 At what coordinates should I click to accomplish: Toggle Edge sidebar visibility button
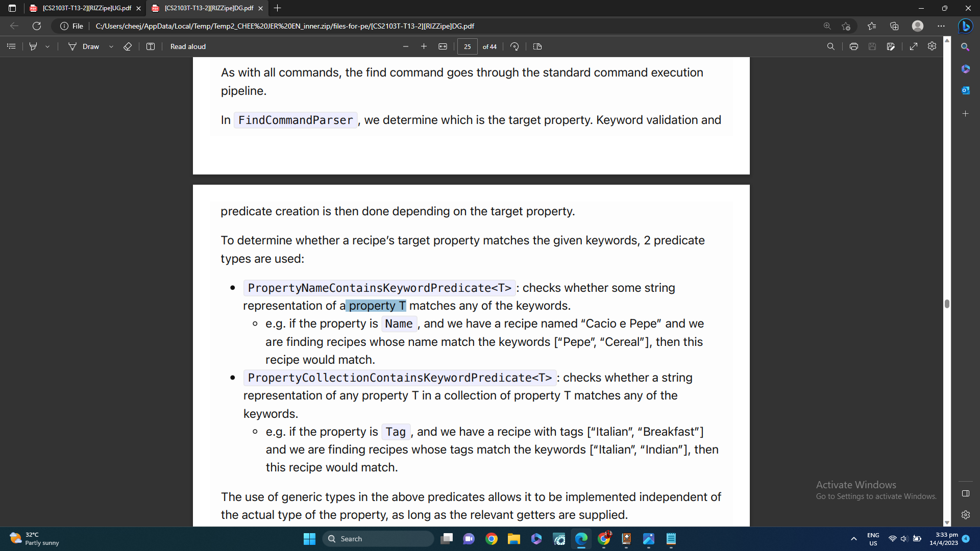(x=965, y=493)
